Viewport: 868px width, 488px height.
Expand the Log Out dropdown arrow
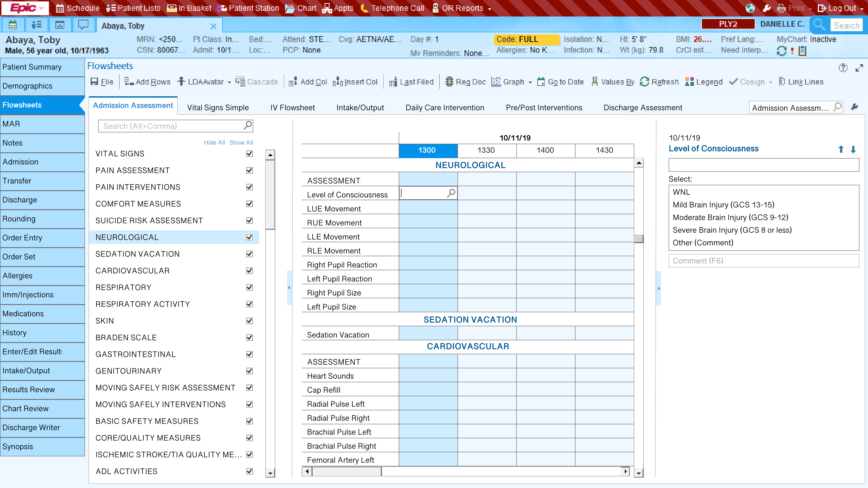point(862,9)
